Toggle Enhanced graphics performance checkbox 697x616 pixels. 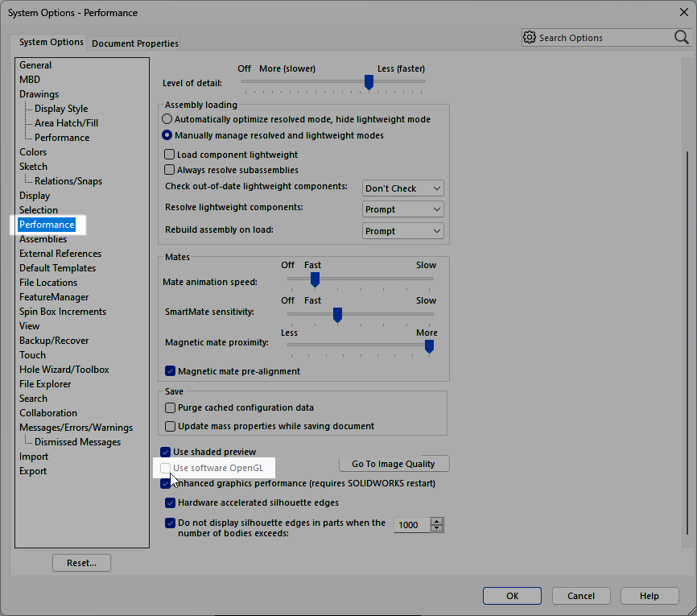[x=165, y=483]
